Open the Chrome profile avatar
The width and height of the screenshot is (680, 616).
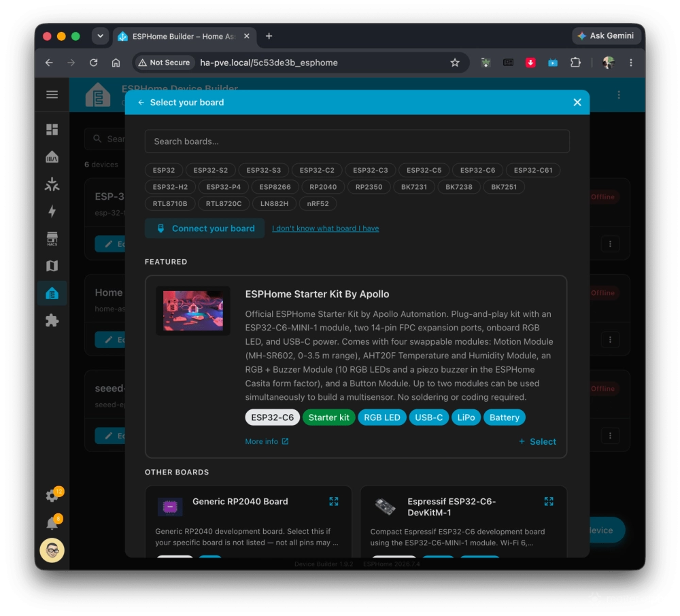608,63
